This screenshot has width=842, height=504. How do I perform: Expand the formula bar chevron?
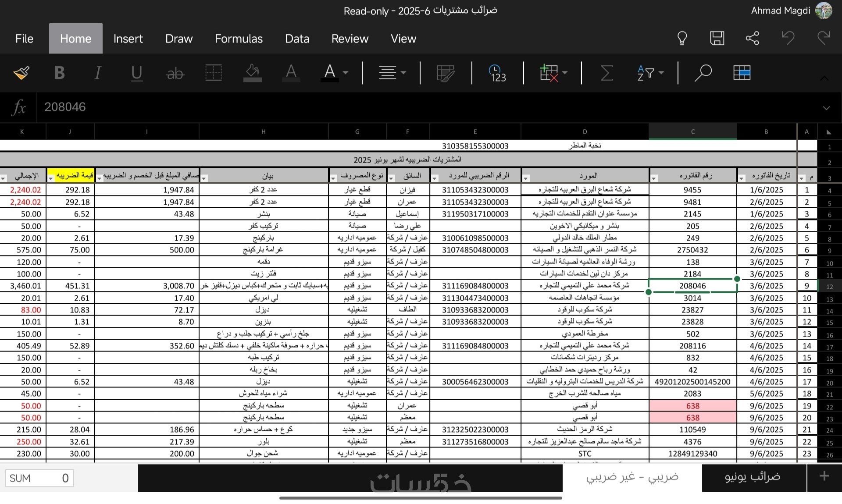826,108
